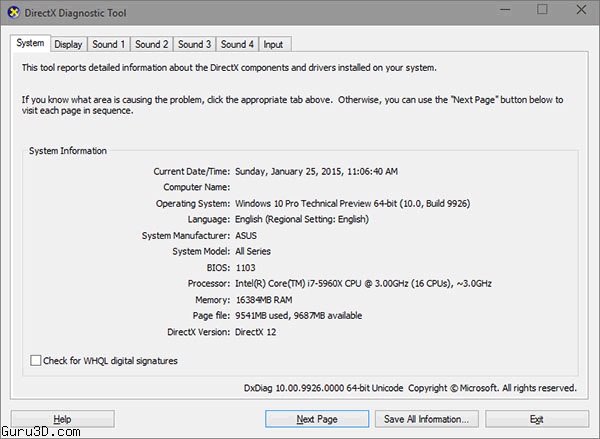Close the DirectX Diagnostic Tool window
The image size is (600, 439).
click(x=581, y=10)
